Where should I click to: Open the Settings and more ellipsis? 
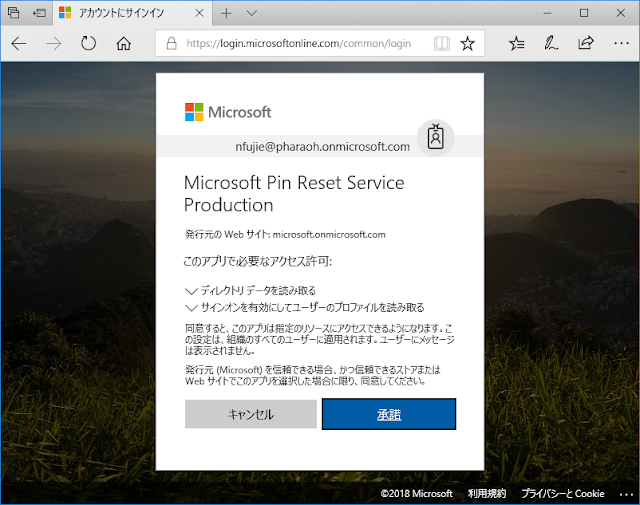[x=621, y=43]
